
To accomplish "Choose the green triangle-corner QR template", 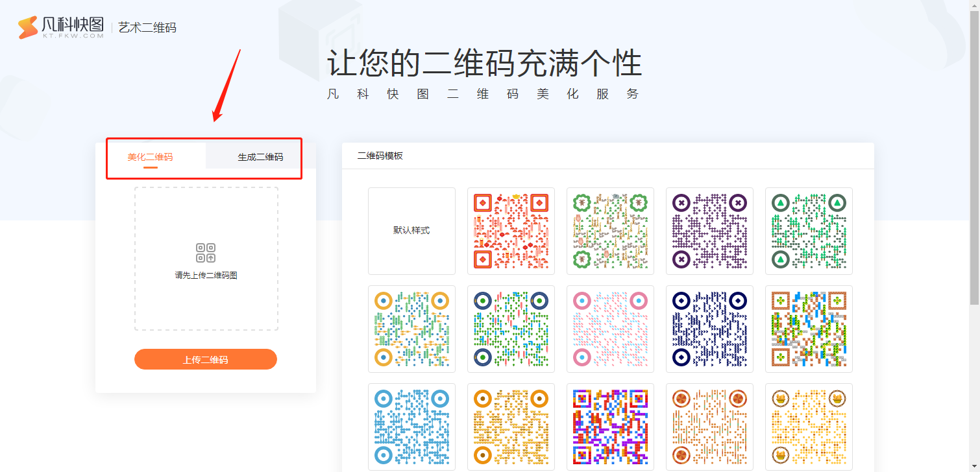I will click(x=809, y=231).
